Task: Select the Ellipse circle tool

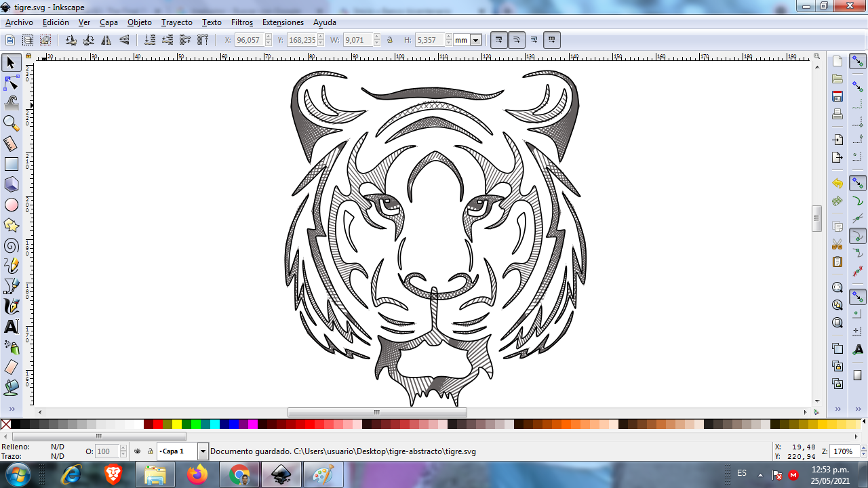Action: pyautogui.click(x=11, y=205)
